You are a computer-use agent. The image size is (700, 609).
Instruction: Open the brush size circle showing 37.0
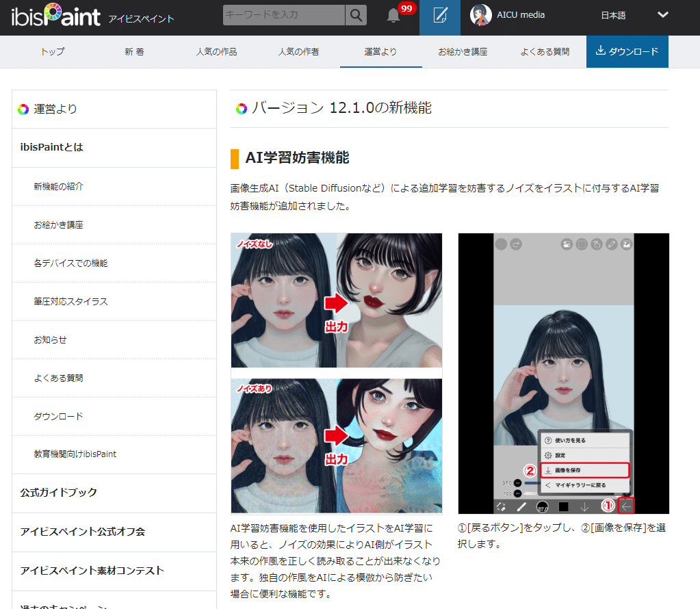(x=543, y=506)
